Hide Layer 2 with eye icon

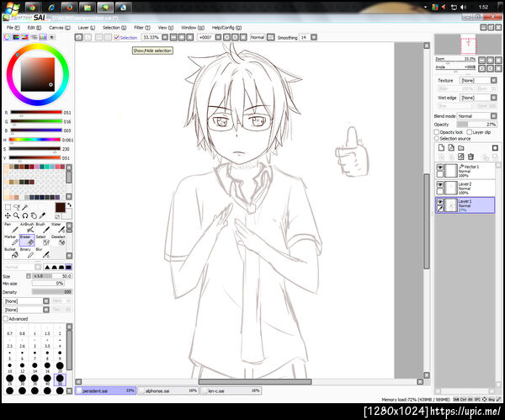tap(440, 184)
